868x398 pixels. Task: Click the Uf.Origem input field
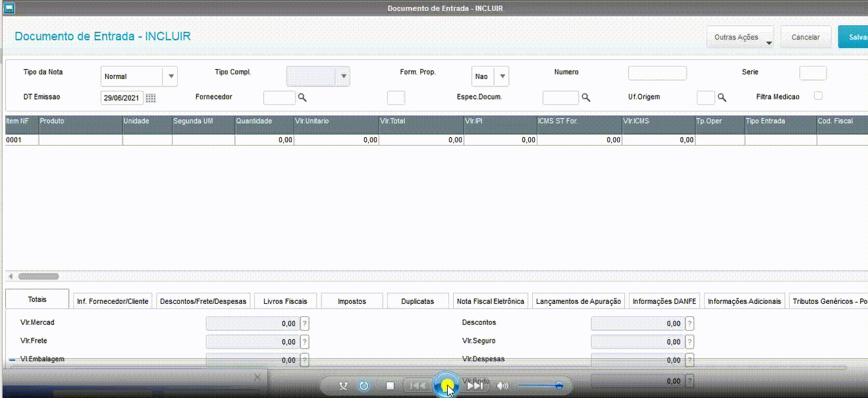pyautogui.click(x=705, y=98)
